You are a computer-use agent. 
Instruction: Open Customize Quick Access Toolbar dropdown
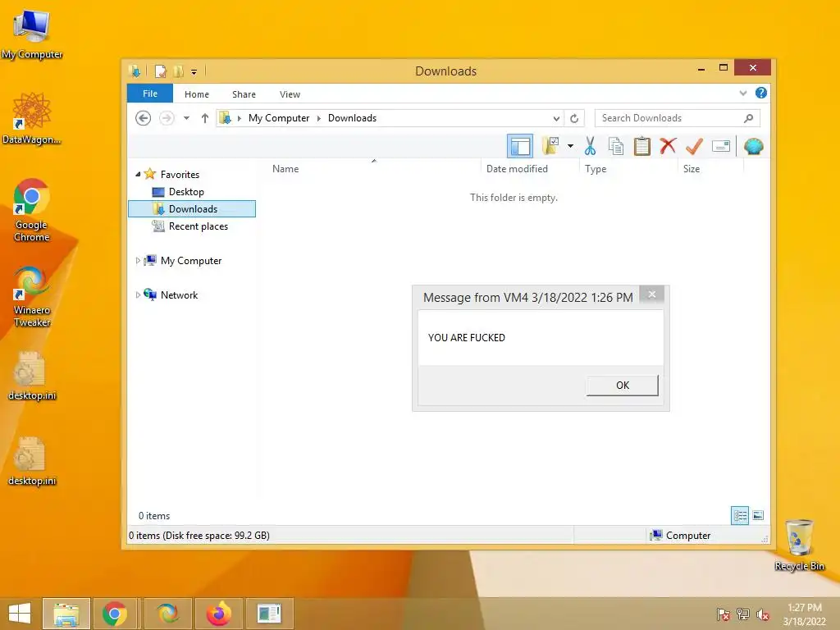point(194,71)
